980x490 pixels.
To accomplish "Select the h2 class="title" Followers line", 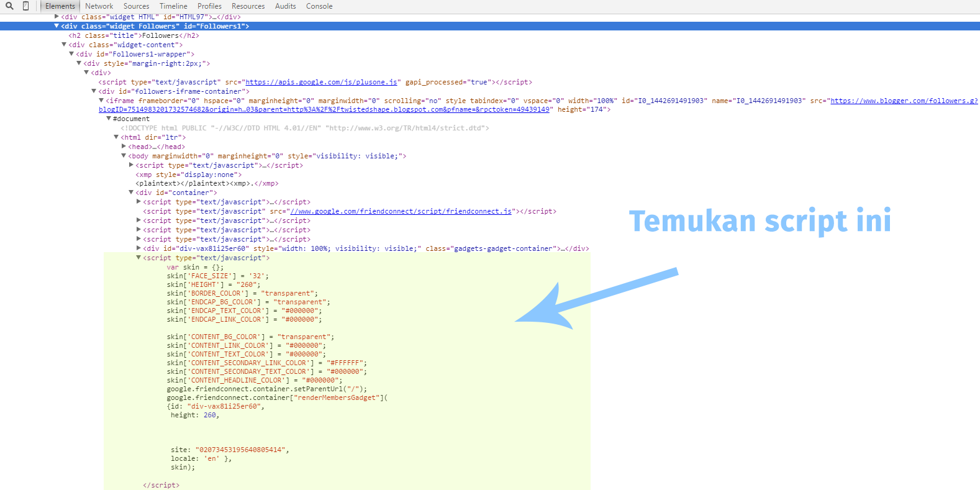I will pos(134,35).
